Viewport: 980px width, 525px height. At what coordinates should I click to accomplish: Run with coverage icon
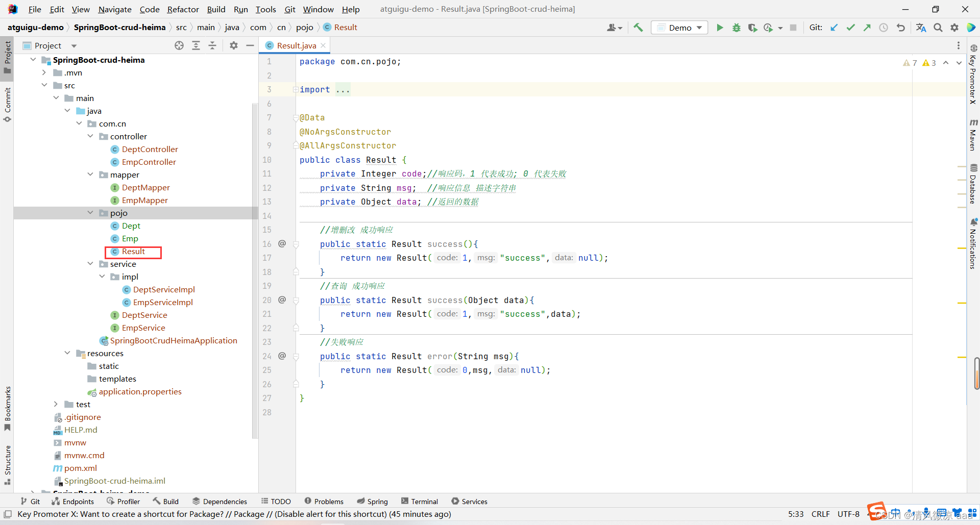tap(752, 28)
